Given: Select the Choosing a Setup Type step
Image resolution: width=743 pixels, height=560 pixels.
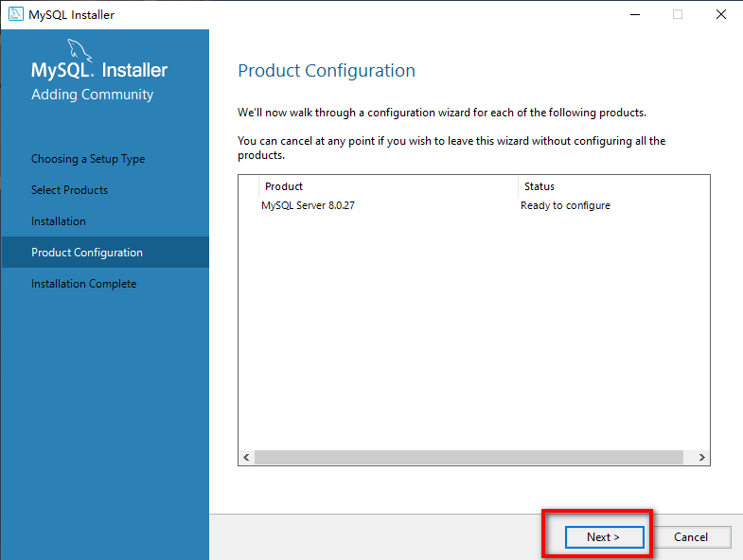Looking at the screenshot, I should (x=88, y=159).
